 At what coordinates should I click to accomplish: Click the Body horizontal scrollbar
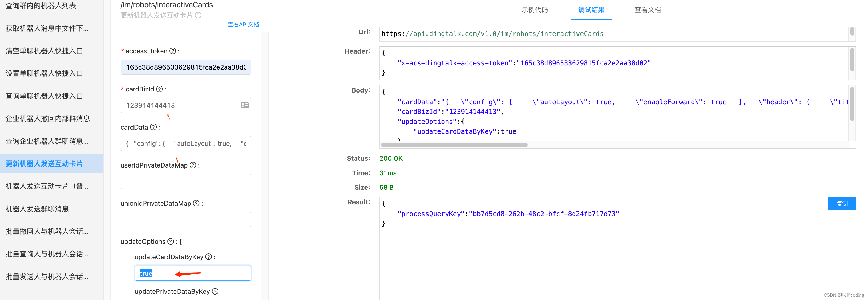click(454, 145)
